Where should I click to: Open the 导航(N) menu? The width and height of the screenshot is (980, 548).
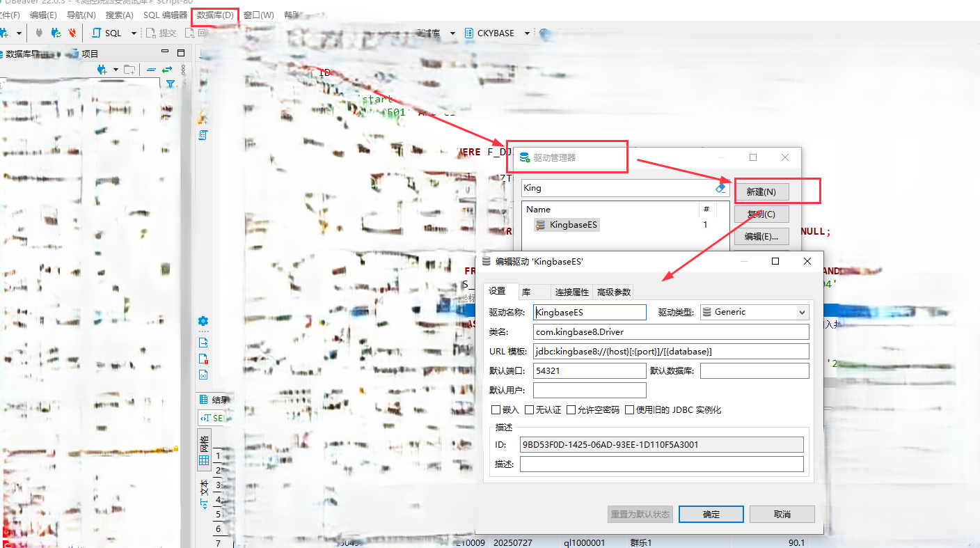tap(81, 15)
